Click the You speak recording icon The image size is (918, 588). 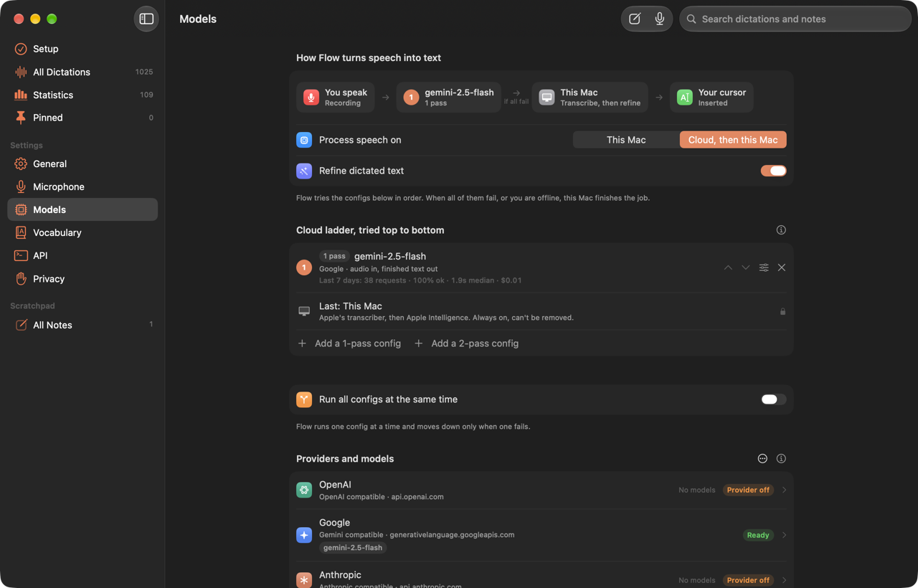tap(311, 98)
